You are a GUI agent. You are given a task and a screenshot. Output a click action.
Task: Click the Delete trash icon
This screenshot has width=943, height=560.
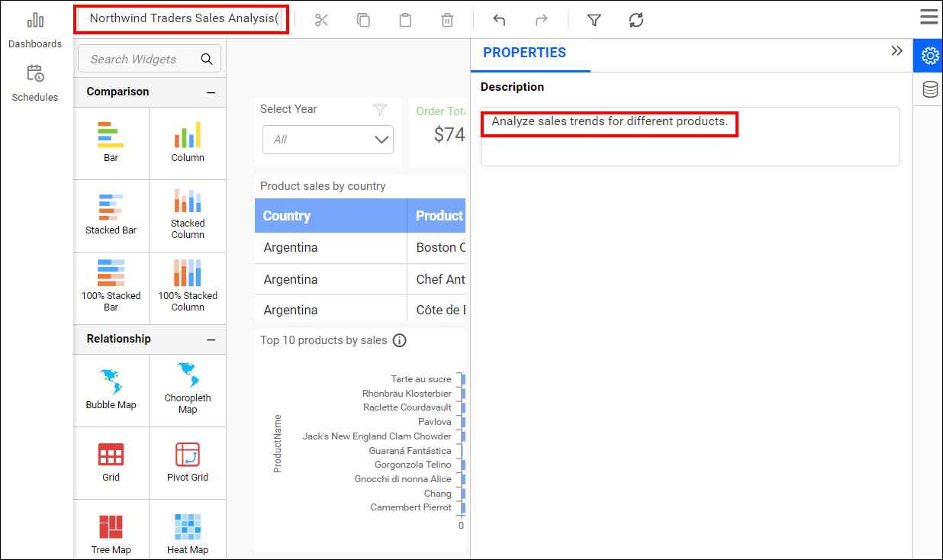pos(447,21)
